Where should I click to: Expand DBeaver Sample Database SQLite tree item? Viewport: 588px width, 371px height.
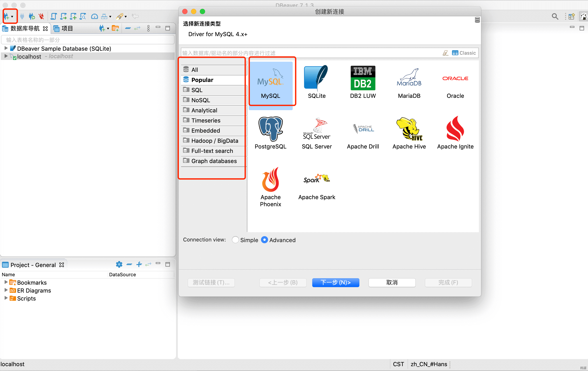(6, 48)
